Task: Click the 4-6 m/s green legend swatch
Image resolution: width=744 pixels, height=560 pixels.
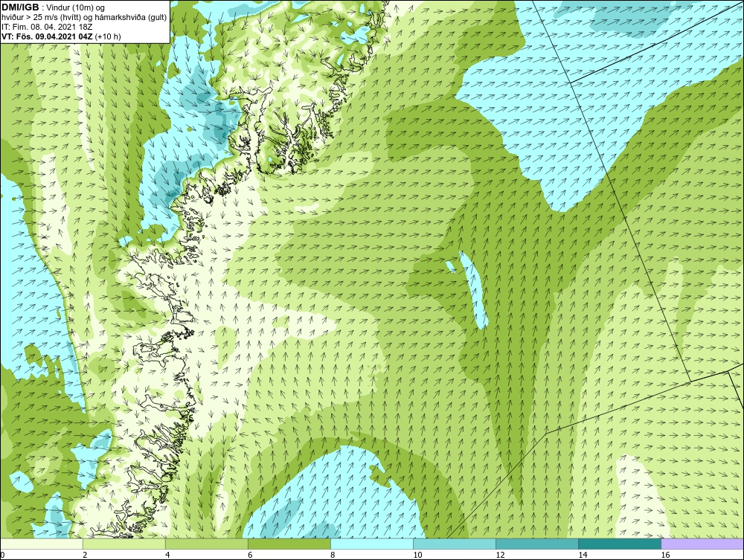Action: [207, 544]
